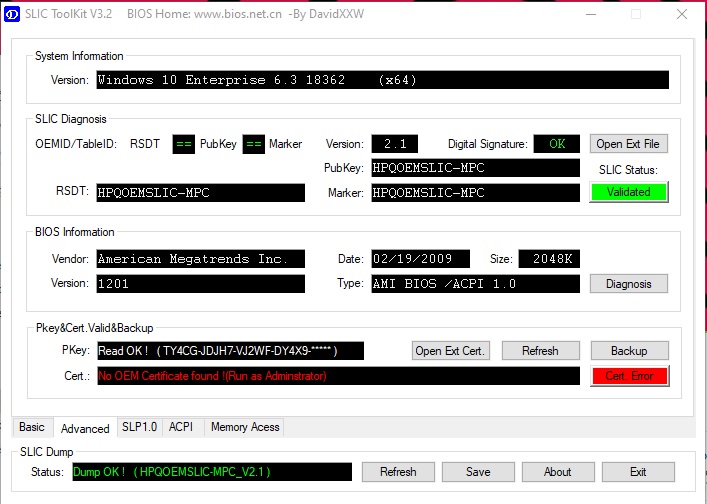Minimize the SLIC ToolKit window
The width and height of the screenshot is (707, 504).
click(x=591, y=14)
